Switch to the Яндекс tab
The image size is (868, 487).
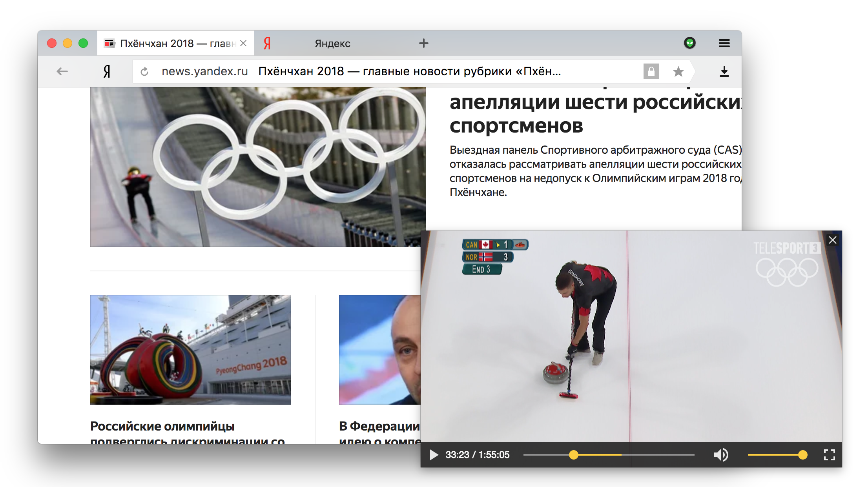point(332,44)
